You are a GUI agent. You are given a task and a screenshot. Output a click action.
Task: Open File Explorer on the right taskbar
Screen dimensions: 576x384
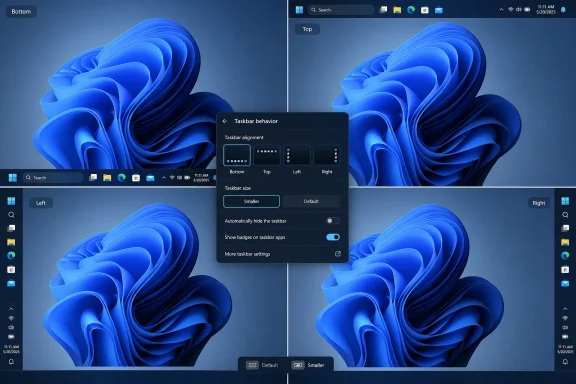pyautogui.click(x=565, y=242)
